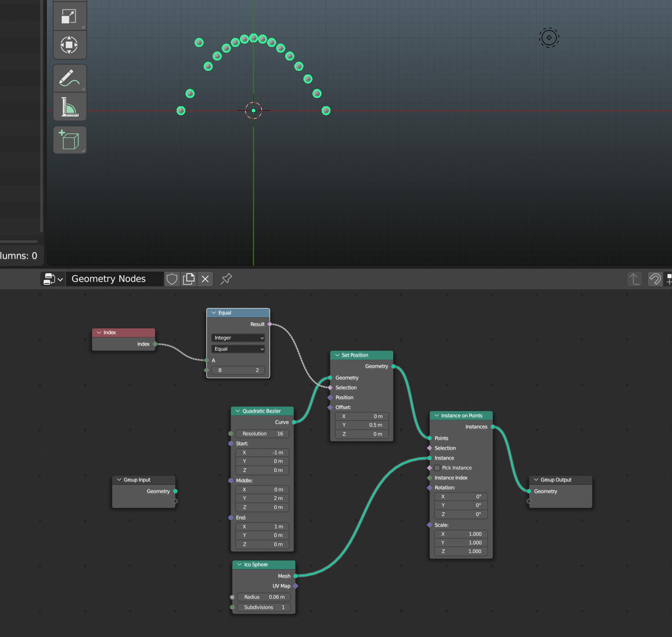Open the node tree browse dropdown icon

point(53,279)
